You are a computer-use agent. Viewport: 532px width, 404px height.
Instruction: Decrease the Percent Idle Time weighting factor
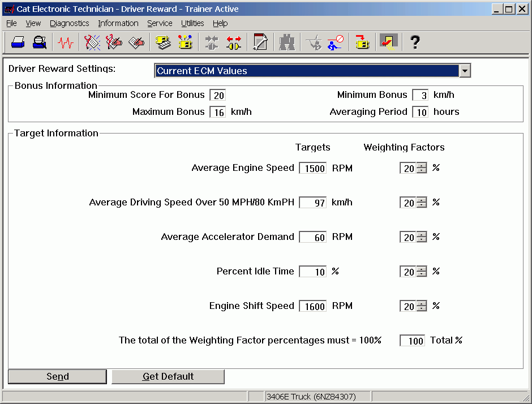pos(422,275)
